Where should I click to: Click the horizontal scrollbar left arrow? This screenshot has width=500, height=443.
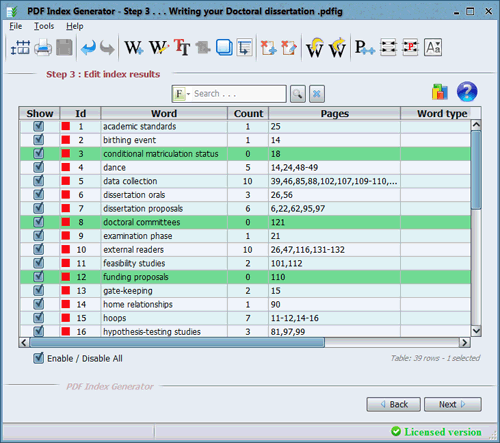tap(24, 342)
